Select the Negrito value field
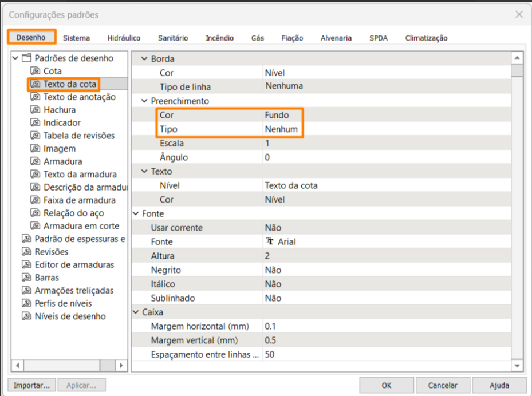Image resolution: width=532 pixels, height=396 pixels. click(386, 270)
